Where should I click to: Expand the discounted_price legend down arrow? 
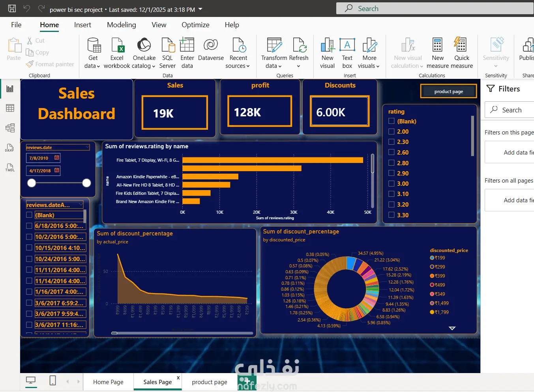(452, 328)
